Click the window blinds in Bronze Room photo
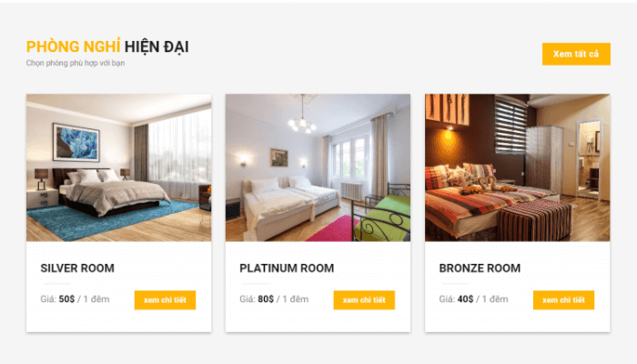 coord(511,126)
